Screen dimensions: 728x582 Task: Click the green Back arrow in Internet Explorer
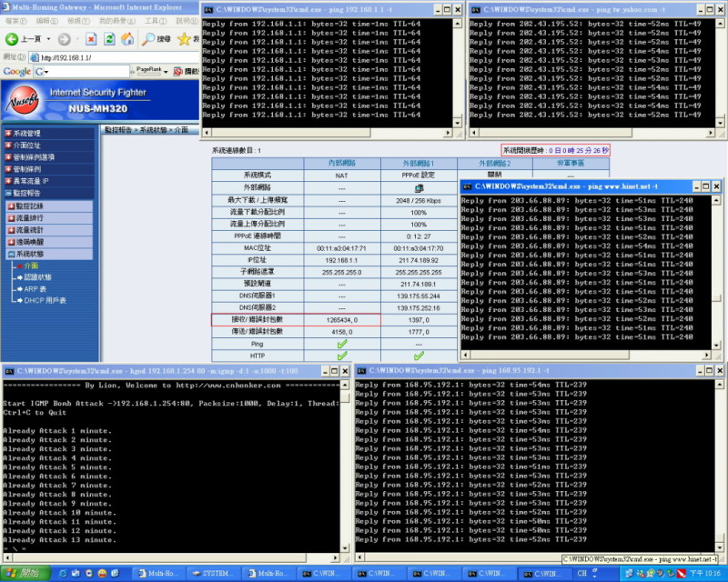coord(12,39)
